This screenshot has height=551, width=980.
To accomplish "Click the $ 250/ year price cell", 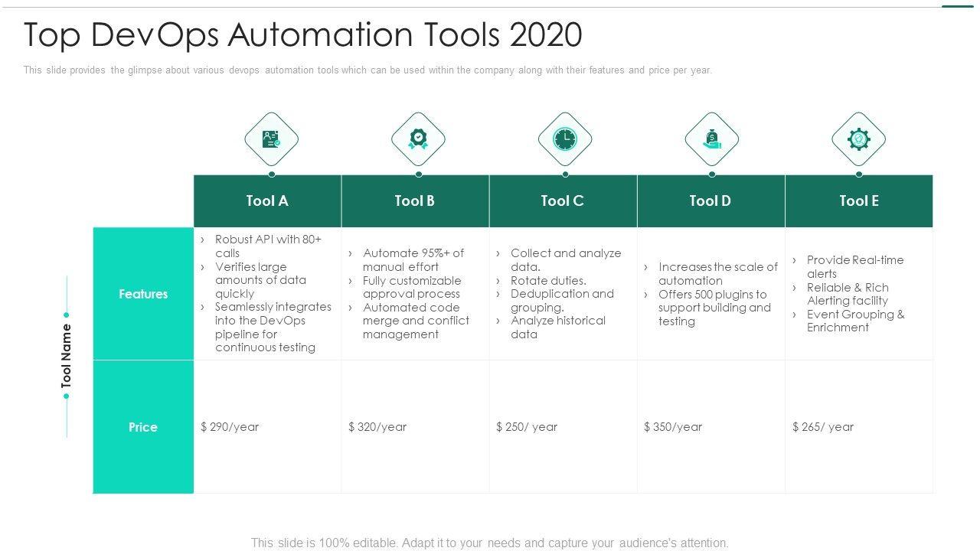I will coord(527,427).
